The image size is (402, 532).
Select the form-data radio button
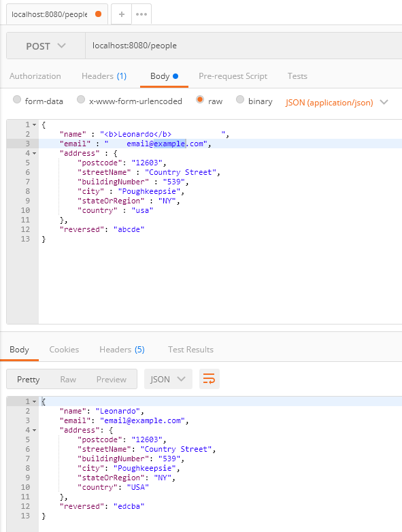pyautogui.click(x=17, y=99)
